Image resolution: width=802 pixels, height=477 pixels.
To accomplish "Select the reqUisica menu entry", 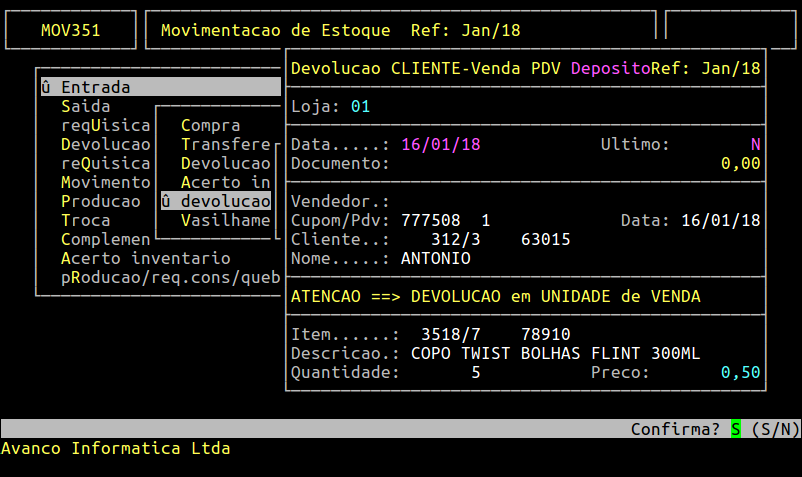I will (106, 125).
